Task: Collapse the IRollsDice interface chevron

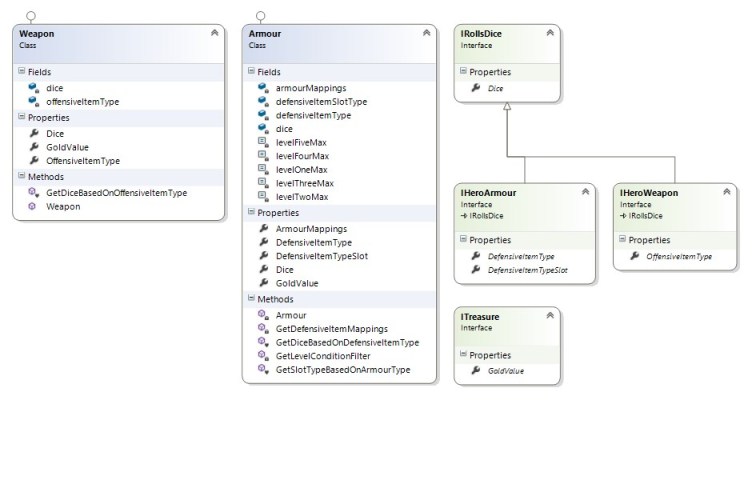Action: (x=549, y=34)
